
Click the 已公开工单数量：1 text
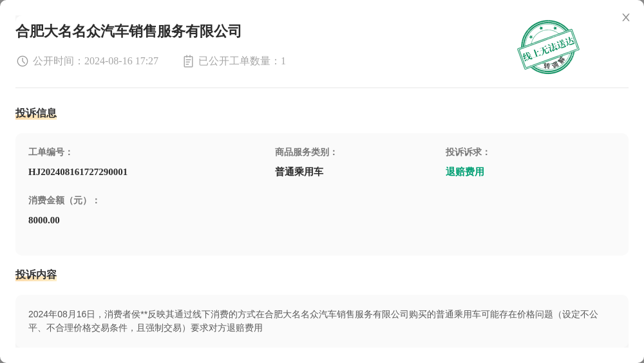(242, 61)
